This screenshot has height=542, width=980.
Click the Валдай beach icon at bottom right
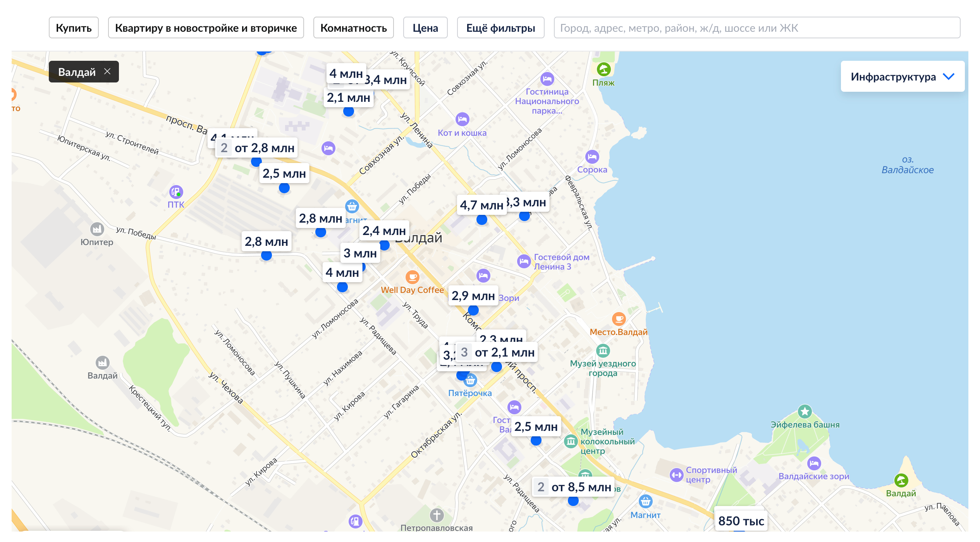[x=901, y=481]
